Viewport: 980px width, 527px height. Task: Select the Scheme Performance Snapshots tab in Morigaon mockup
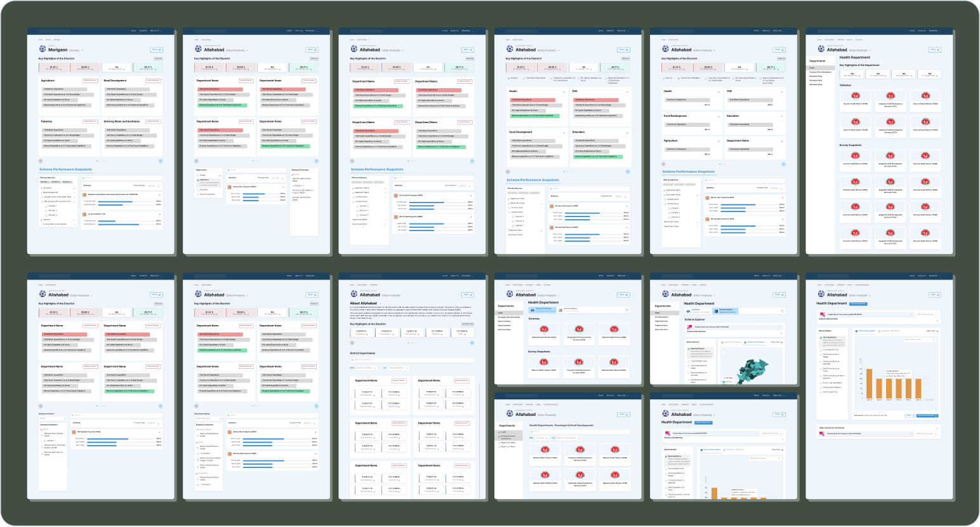coord(65,170)
